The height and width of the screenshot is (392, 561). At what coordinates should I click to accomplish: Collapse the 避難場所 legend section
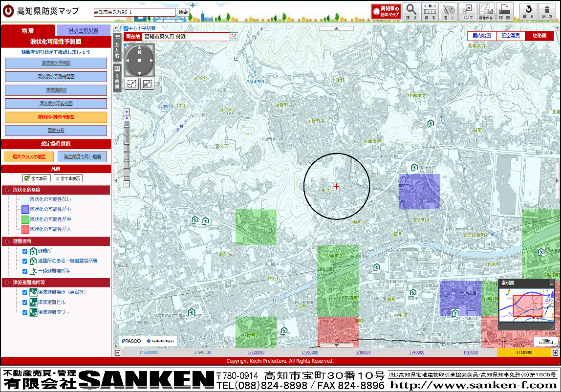tap(6, 241)
